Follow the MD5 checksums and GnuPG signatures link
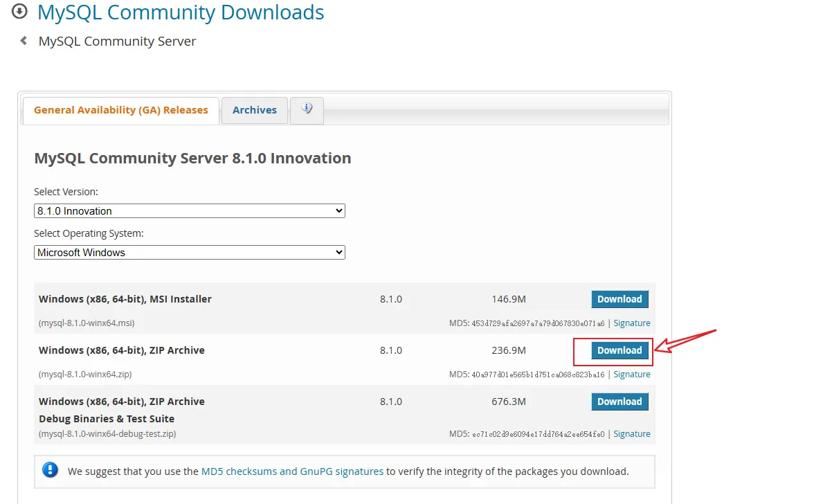This screenshot has width=832, height=504. pos(292,471)
